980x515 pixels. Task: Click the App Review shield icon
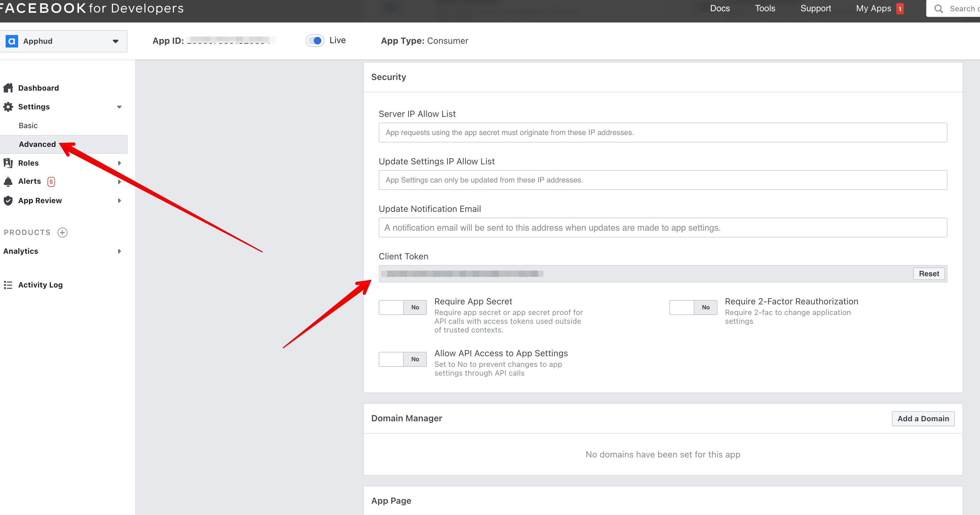[x=8, y=200]
